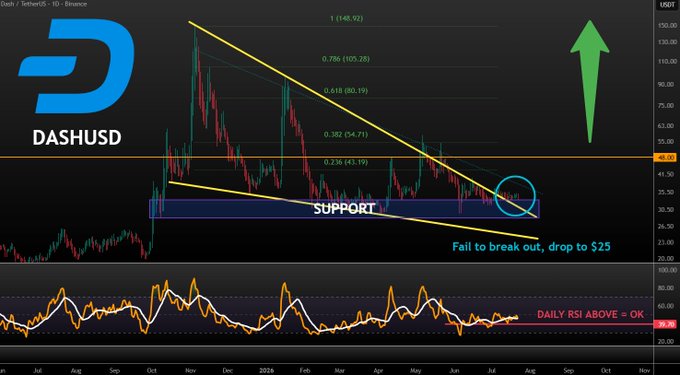Click the Apr label on the time axis
Screen dimensions: 680x375
coord(379,371)
